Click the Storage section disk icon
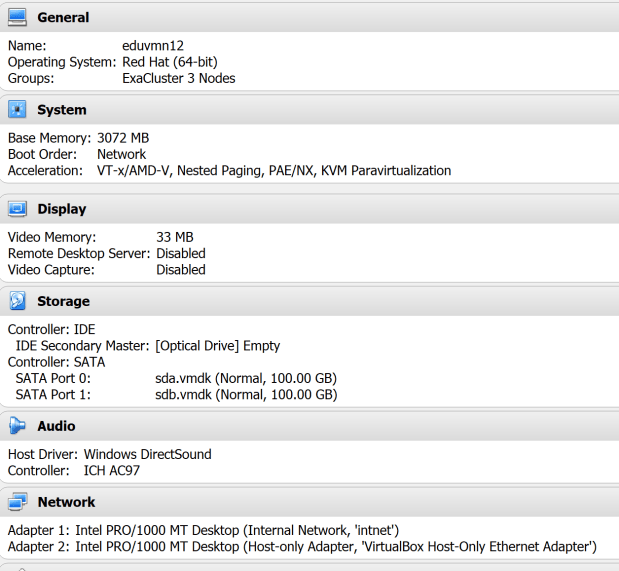The height and width of the screenshot is (571, 619). 17,301
